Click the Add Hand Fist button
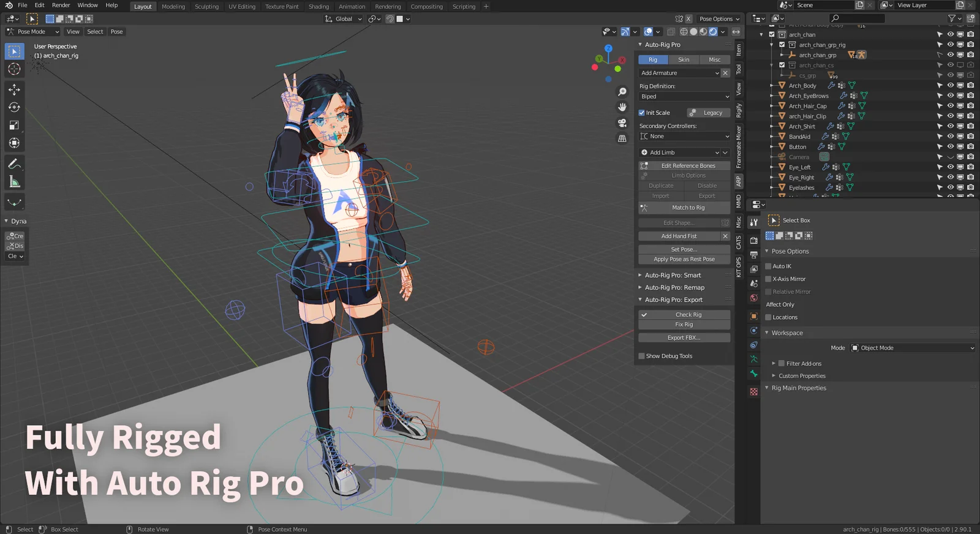The height and width of the screenshot is (534, 980). (679, 236)
